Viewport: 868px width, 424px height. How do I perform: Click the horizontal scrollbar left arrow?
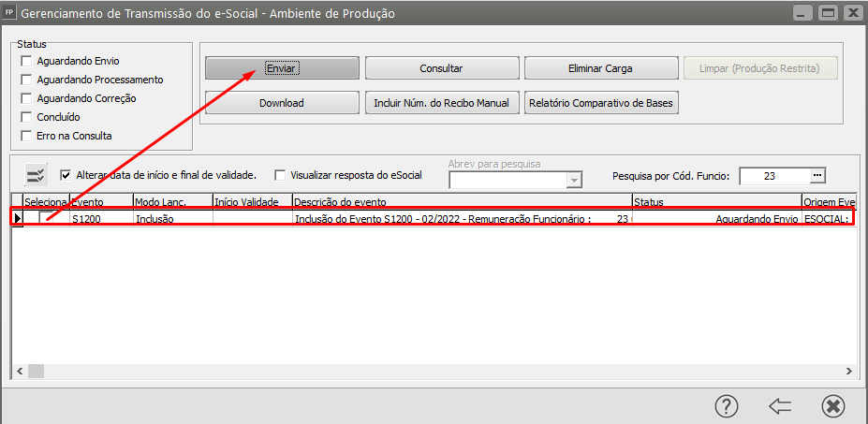pyautogui.click(x=21, y=371)
